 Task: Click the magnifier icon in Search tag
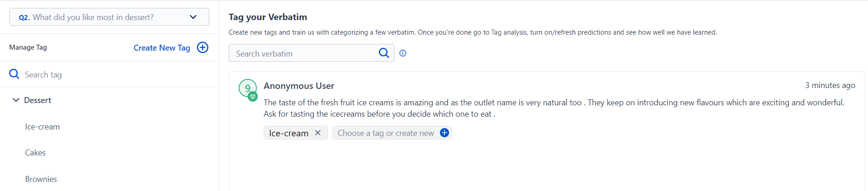14,74
